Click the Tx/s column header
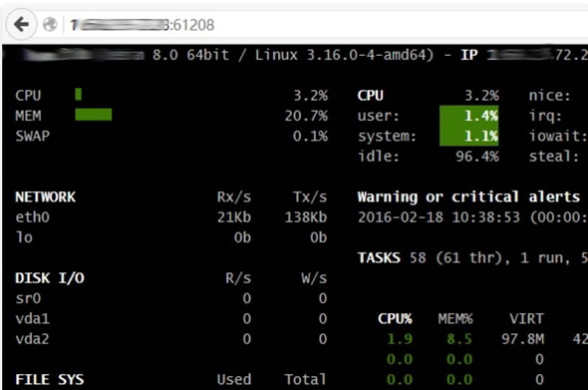Image resolution: width=588 pixels, height=390 pixels. tap(310, 196)
